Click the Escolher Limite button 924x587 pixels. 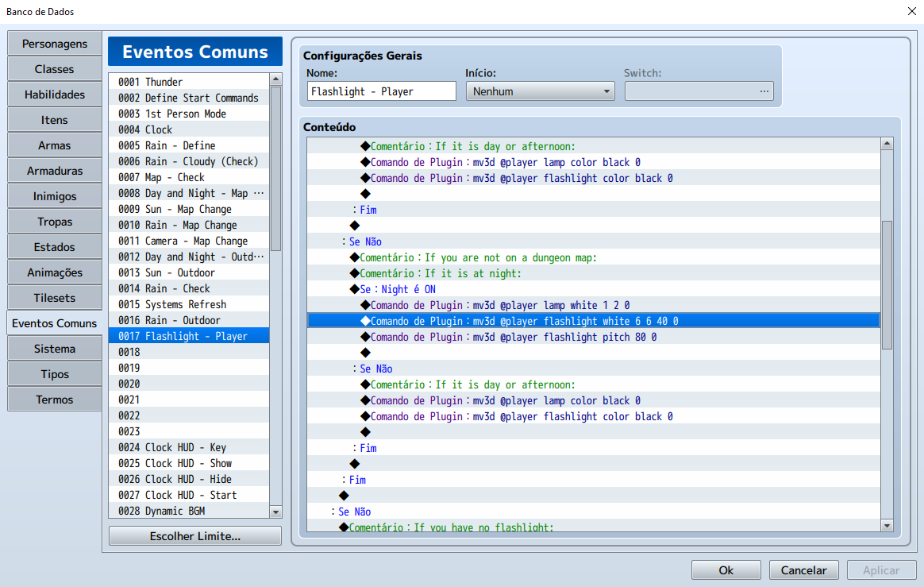point(195,535)
